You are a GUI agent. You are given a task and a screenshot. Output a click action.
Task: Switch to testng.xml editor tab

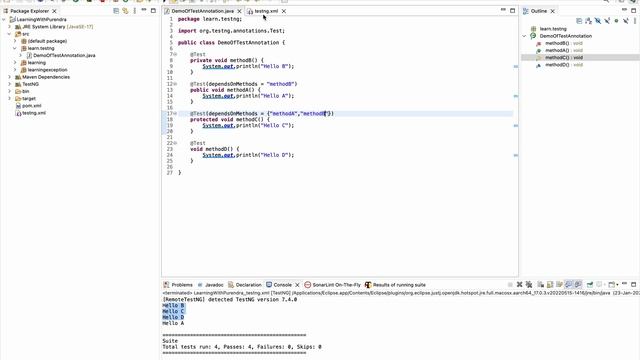coord(266,11)
